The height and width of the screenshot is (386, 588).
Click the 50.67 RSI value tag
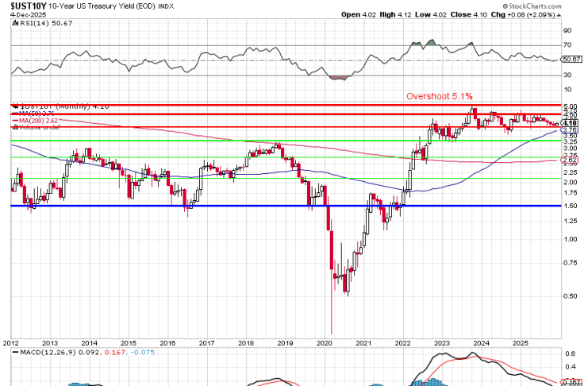pyautogui.click(x=571, y=59)
